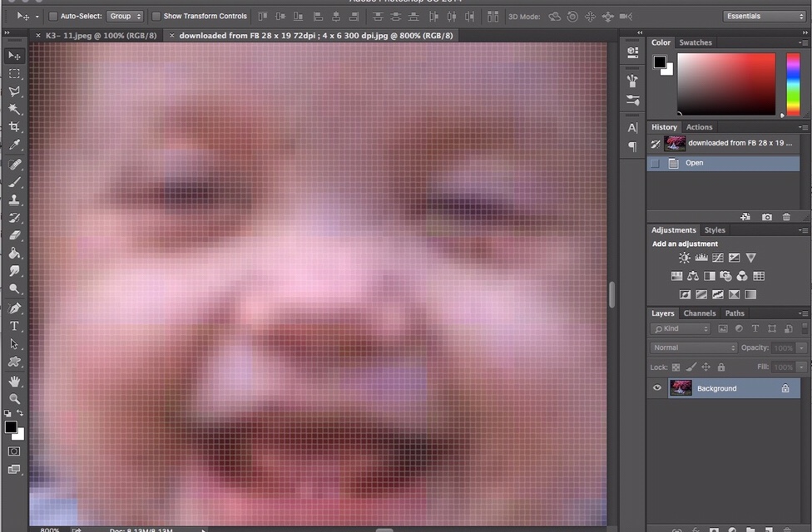Toggle lock image pixels
This screenshot has height=532, width=812.
691,367
